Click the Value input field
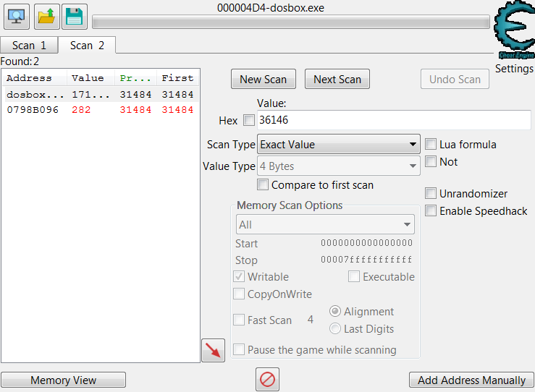This screenshot has width=535, height=392. click(x=393, y=120)
